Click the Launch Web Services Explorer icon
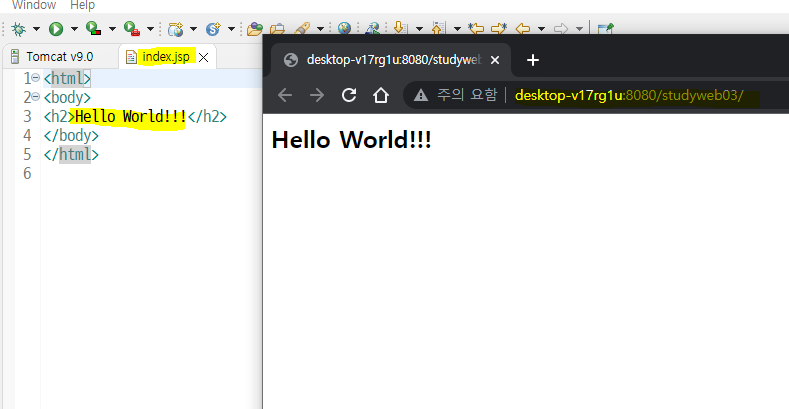The image size is (789, 409). [372, 28]
